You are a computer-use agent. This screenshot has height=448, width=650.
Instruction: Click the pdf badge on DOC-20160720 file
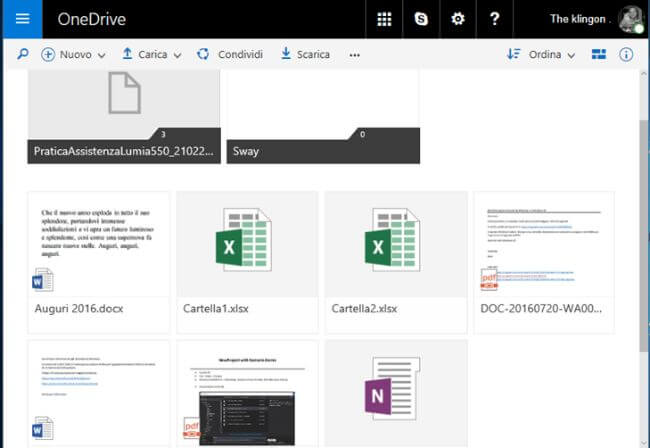tap(489, 279)
